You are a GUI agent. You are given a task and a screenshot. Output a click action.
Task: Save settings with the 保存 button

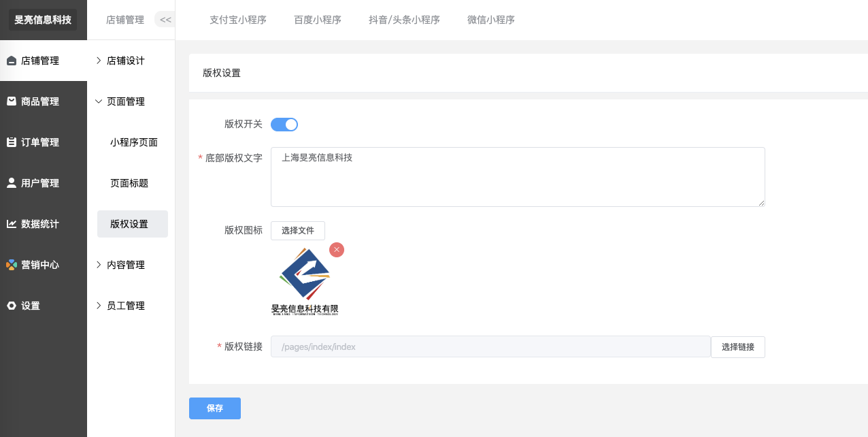pos(215,408)
